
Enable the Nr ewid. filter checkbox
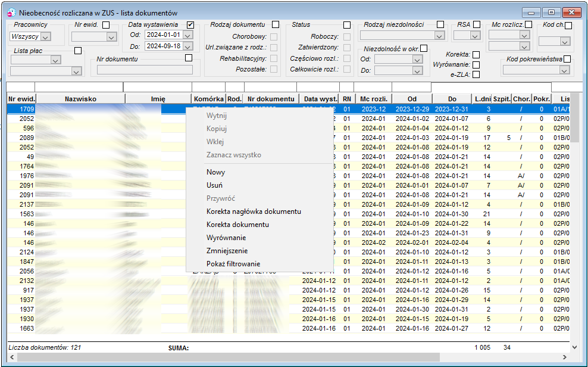coord(106,25)
